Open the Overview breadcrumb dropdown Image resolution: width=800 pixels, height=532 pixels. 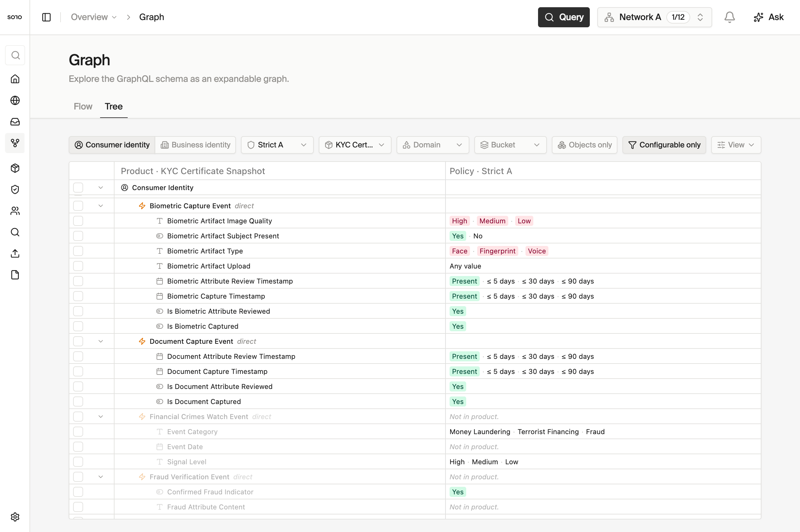[93, 17]
